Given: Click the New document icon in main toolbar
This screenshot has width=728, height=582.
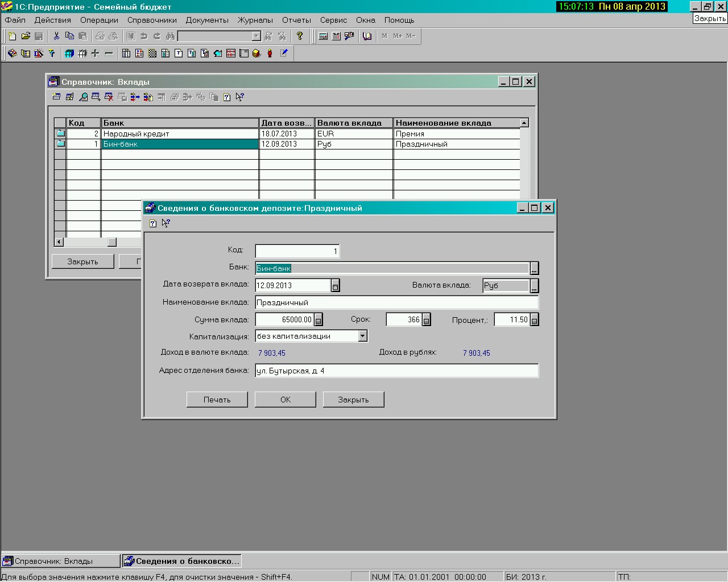Looking at the screenshot, I should (12, 36).
